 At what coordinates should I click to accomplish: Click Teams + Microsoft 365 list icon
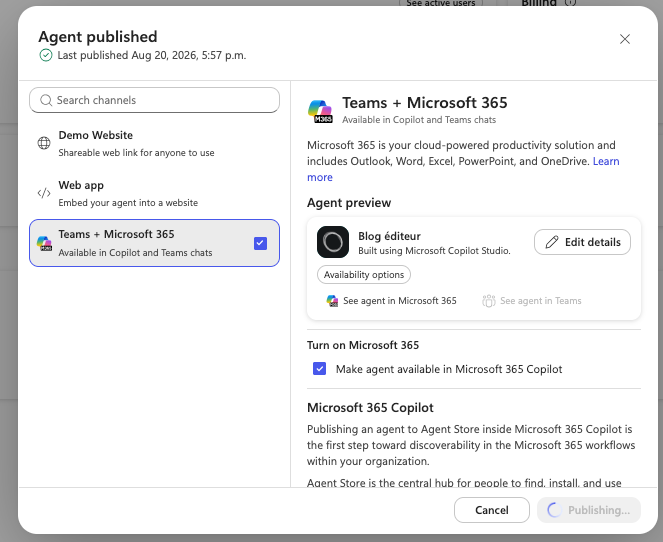coord(44,243)
